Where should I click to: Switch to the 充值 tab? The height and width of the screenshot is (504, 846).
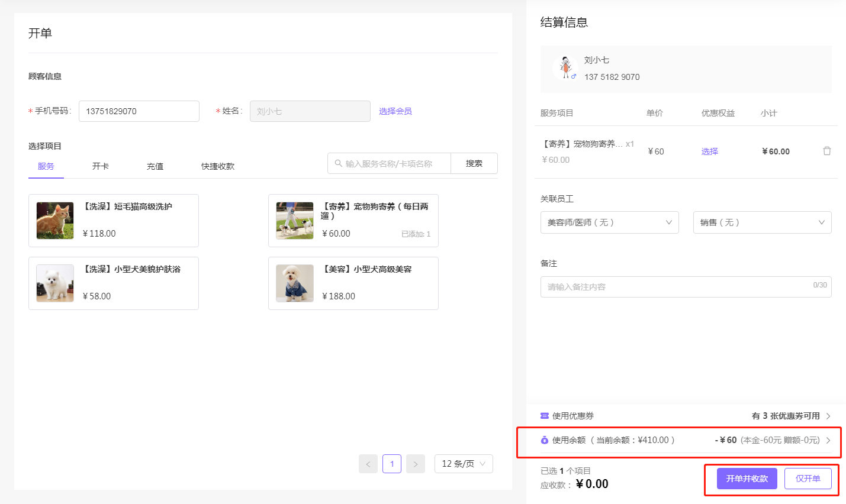pyautogui.click(x=155, y=166)
